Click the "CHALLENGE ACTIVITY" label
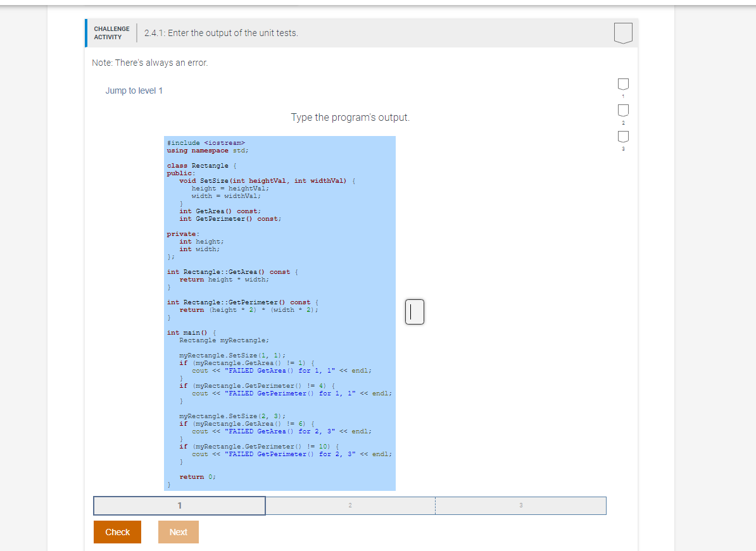This screenshot has height=551, width=756. tap(111, 33)
